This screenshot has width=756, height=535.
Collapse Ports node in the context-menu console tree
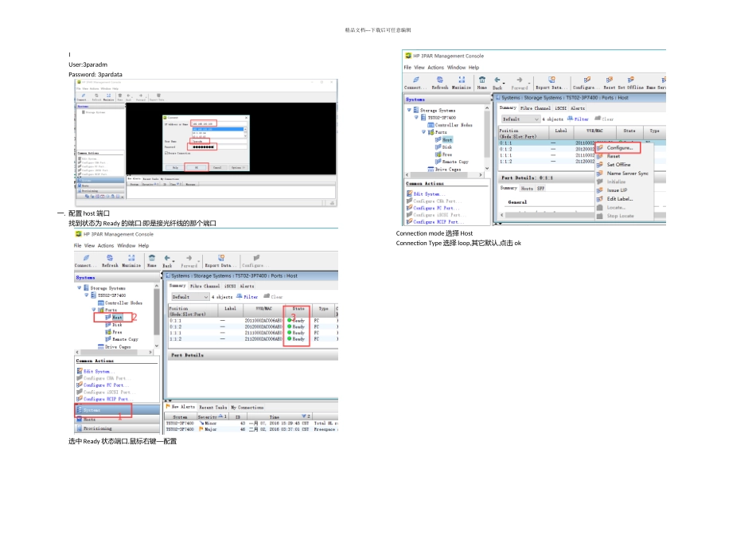click(424, 131)
